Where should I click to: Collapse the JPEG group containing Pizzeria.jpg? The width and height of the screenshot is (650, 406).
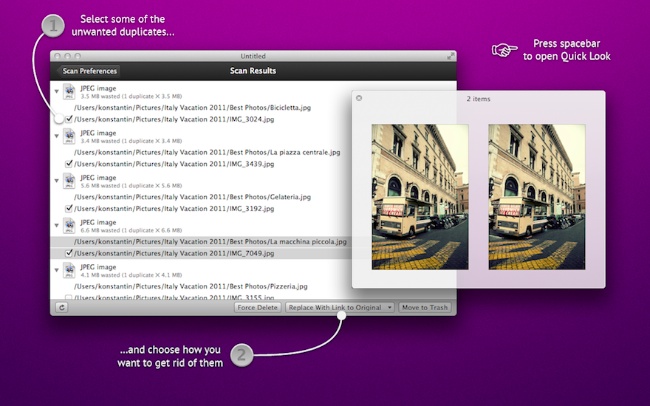pyautogui.click(x=57, y=270)
